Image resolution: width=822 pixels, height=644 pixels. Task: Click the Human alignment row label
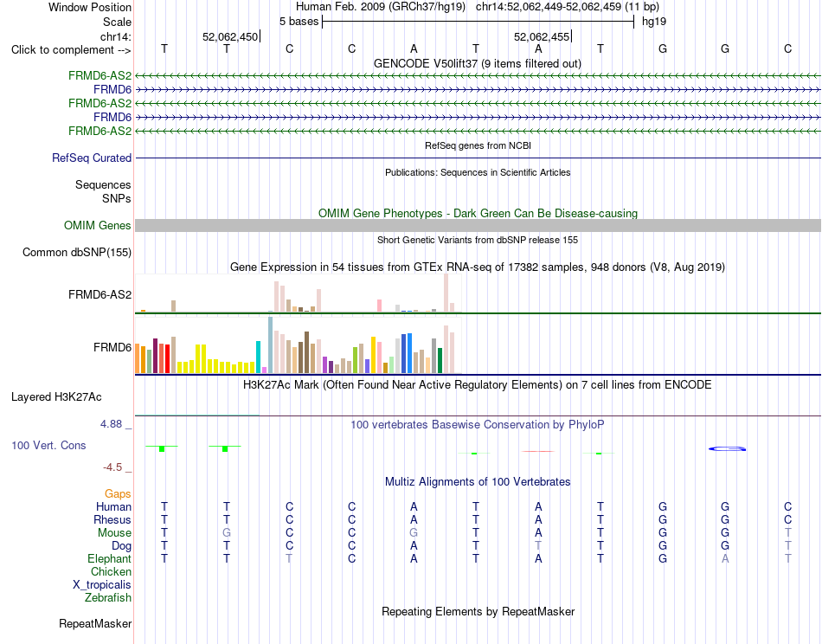[113, 507]
